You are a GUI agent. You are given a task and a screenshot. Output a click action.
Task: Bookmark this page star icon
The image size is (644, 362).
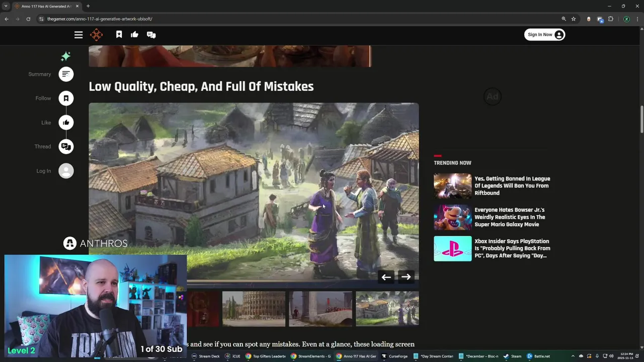[574, 19]
